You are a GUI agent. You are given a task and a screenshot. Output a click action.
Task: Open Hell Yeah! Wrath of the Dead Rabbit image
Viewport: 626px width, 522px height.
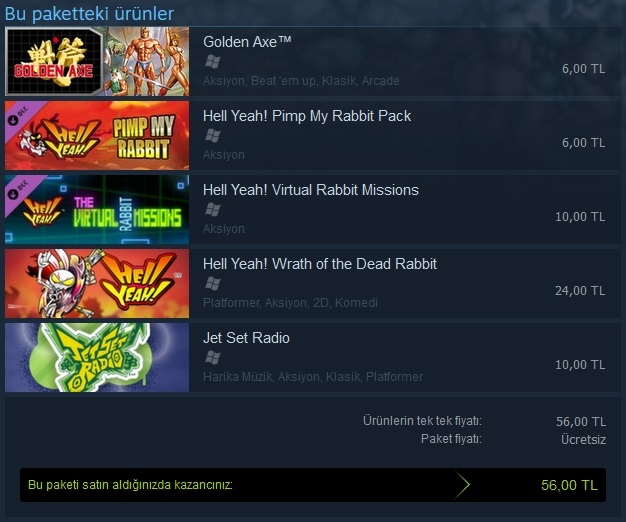(97, 284)
